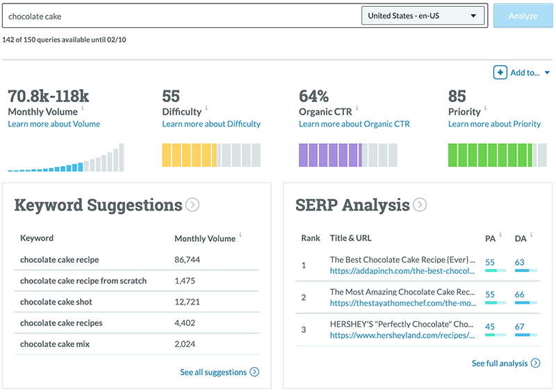This screenshot has width=556, height=392.
Task: Open Learn more about Volume link
Action: [54, 124]
